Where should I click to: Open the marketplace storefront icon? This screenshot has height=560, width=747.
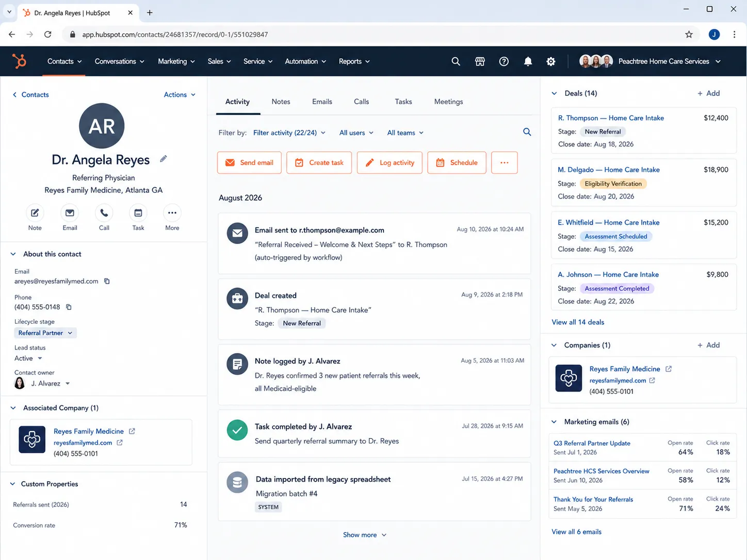click(x=480, y=61)
